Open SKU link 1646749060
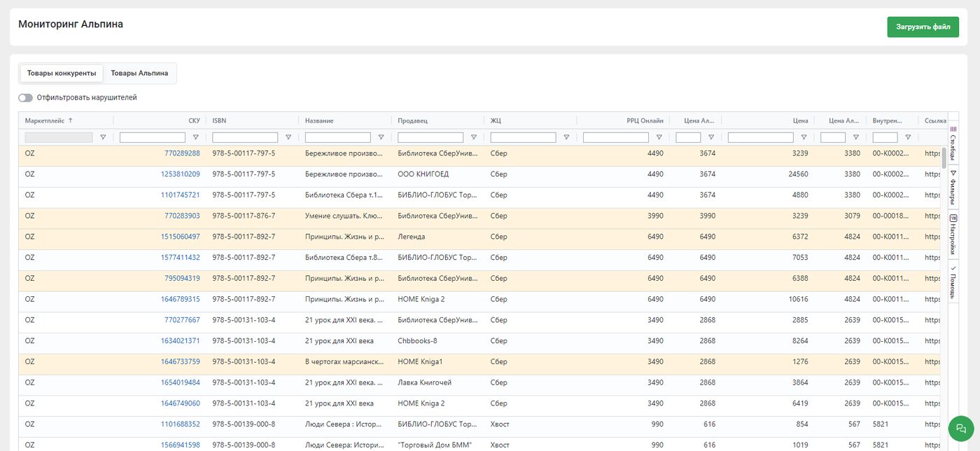This screenshot has width=980, height=451. coord(180,404)
